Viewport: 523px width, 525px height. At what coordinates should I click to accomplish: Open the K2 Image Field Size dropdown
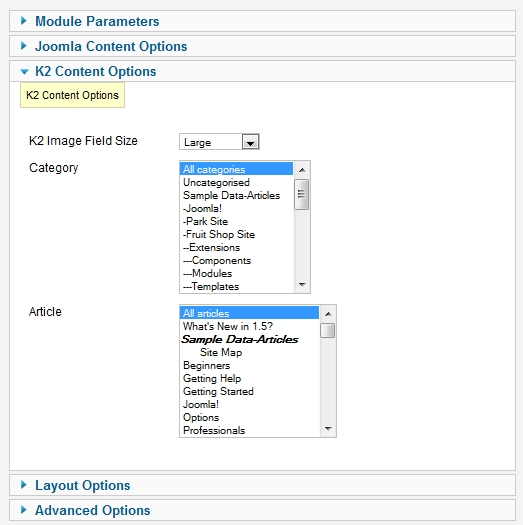(x=250, y=142)
